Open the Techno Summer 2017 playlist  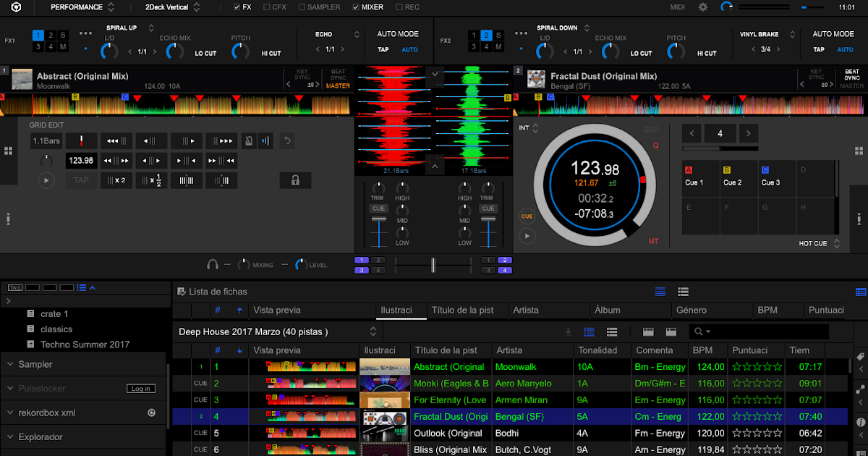pos(85,345)
